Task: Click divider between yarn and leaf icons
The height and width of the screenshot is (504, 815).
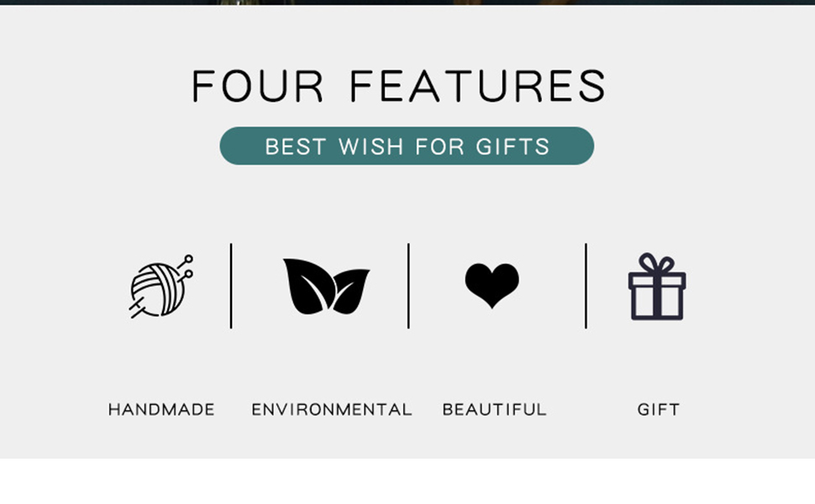Action: click(231, 286)
